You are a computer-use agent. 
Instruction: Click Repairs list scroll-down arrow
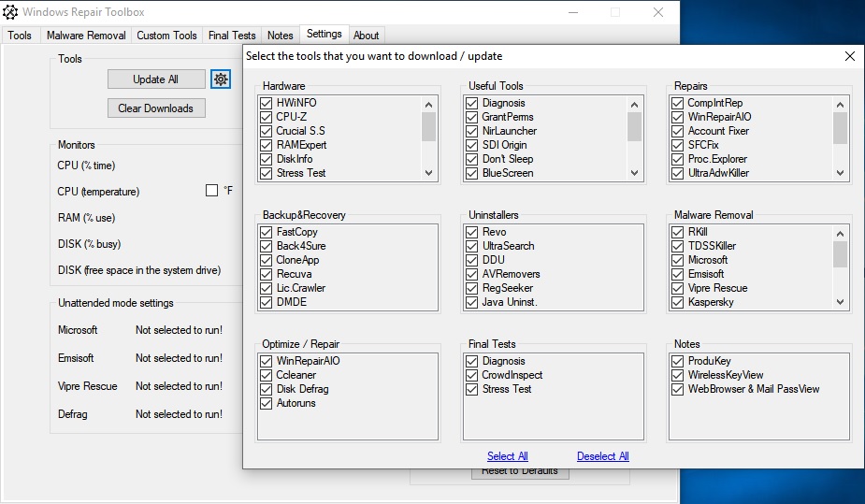pos(840,173)
